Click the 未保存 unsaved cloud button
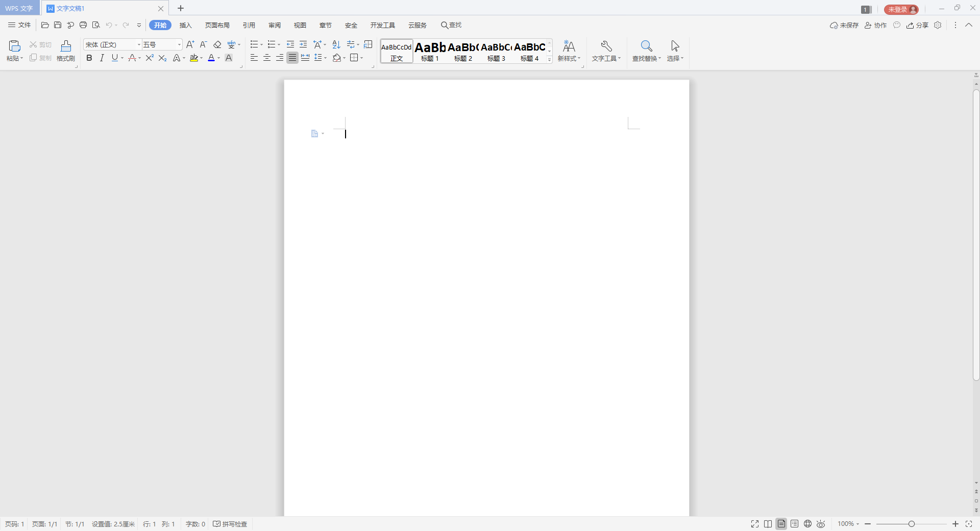The height and width of the screenshot is (531, 980). coord(844,25)
